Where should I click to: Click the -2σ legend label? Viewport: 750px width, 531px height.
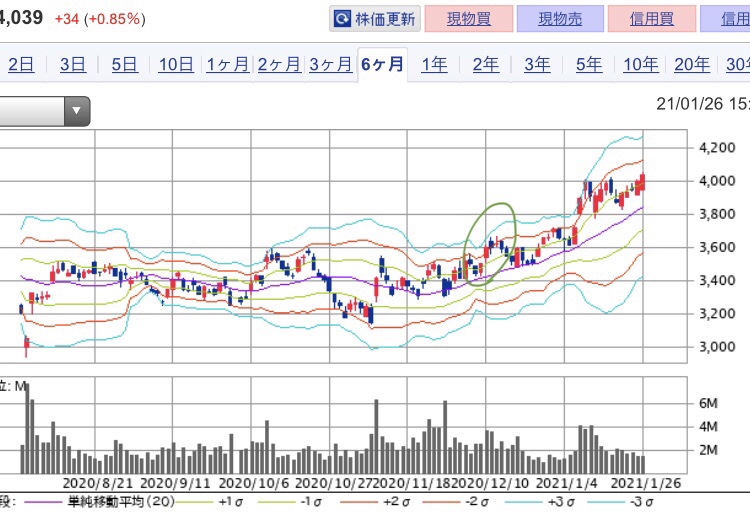coord(476,502)
